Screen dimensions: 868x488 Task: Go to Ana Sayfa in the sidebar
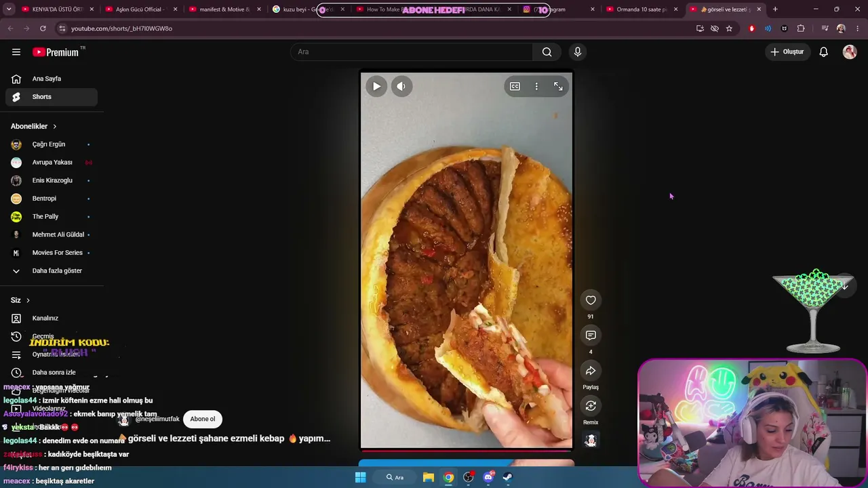(x=52, y=79)
